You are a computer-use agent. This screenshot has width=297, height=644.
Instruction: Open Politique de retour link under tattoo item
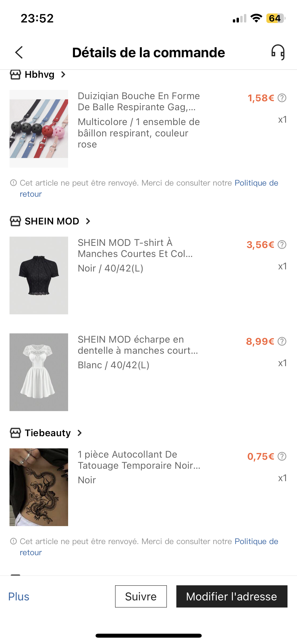(x=256, y=541)
